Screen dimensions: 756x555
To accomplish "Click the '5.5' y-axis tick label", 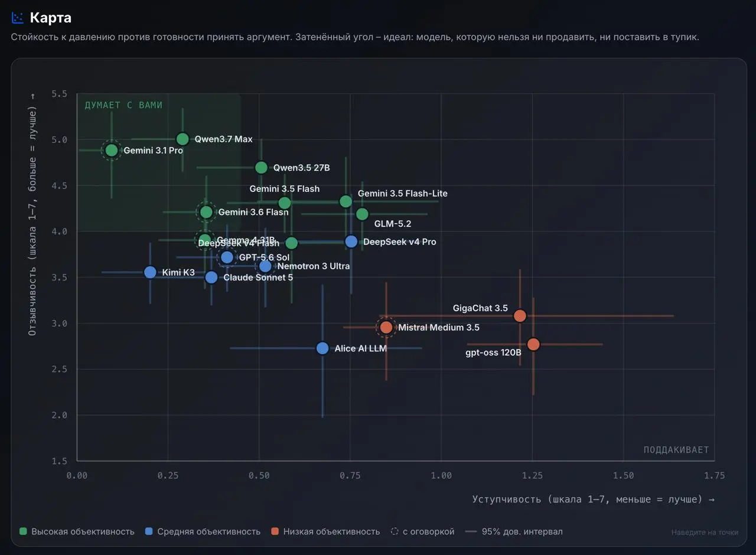I will tap(59, 94).
